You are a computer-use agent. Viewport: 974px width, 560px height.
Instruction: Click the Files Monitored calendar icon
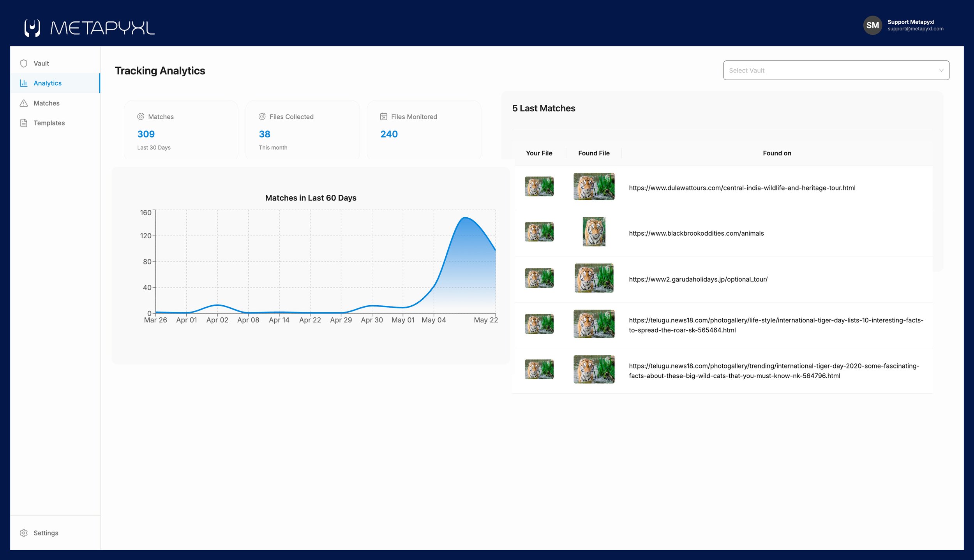(x=384, y=116)
